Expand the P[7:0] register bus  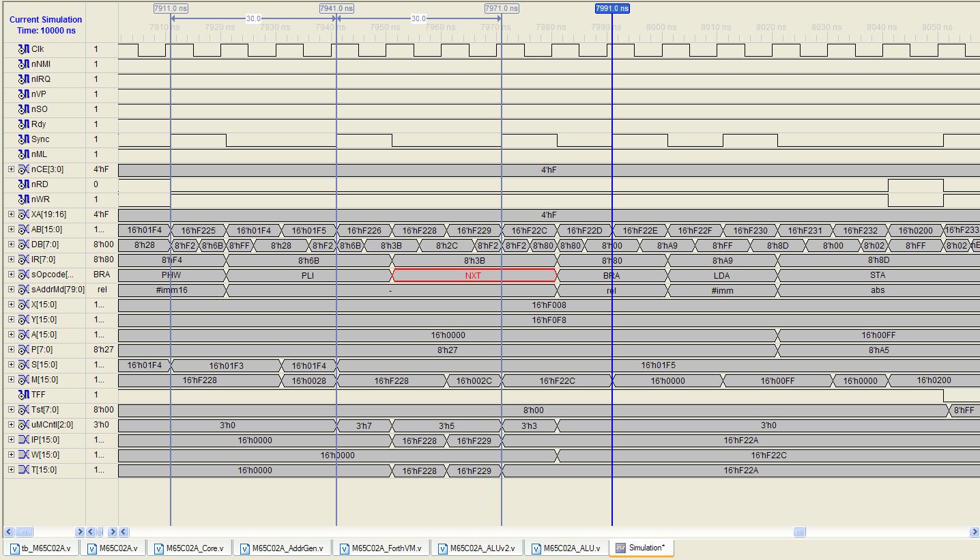pos(11,350)
